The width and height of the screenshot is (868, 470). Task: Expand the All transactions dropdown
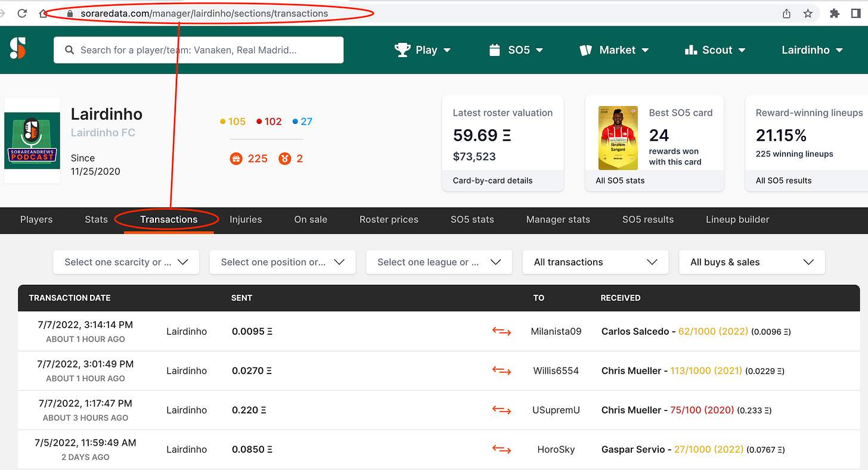click(596, 262)
